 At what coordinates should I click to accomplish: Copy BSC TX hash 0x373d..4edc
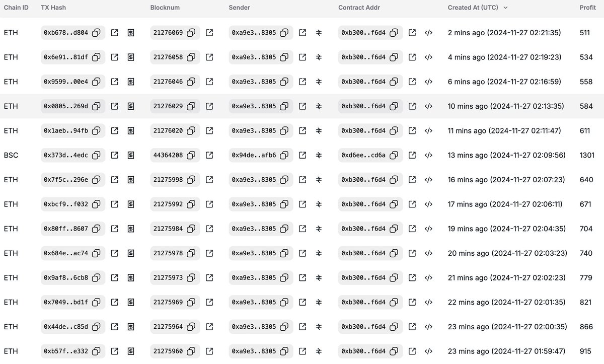[96, 155]
